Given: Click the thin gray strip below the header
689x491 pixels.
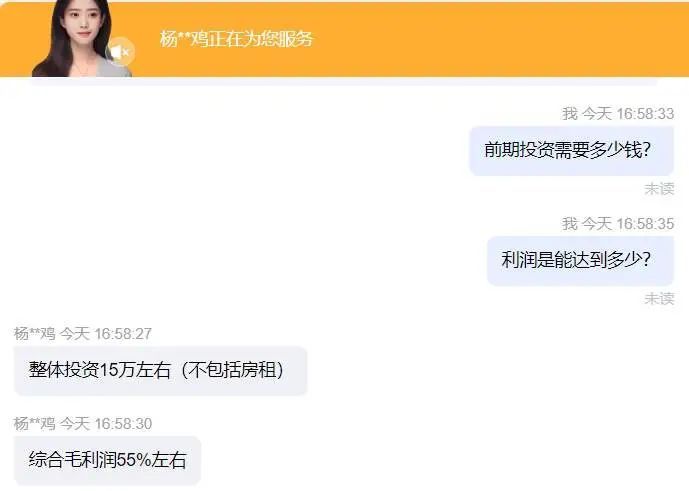Looking at the screenshot, I should tap(344, 81).
